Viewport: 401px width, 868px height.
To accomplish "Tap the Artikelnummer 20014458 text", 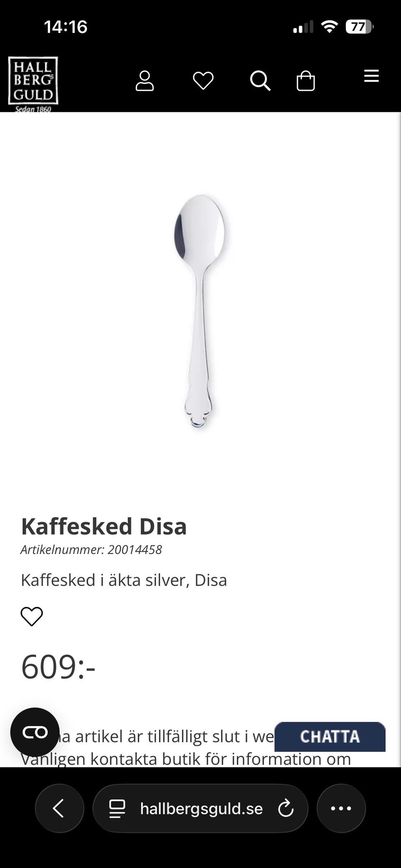I will [x=91, y=549].
